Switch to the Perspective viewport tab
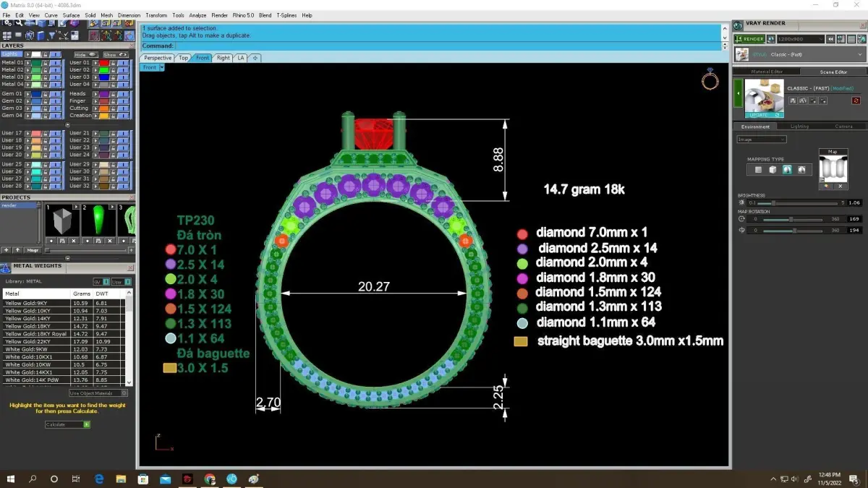868x488 pixels. 158,58
